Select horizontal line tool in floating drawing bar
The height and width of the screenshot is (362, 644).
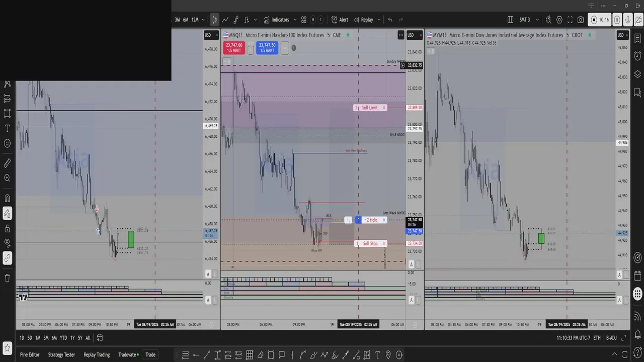(196, 355)
